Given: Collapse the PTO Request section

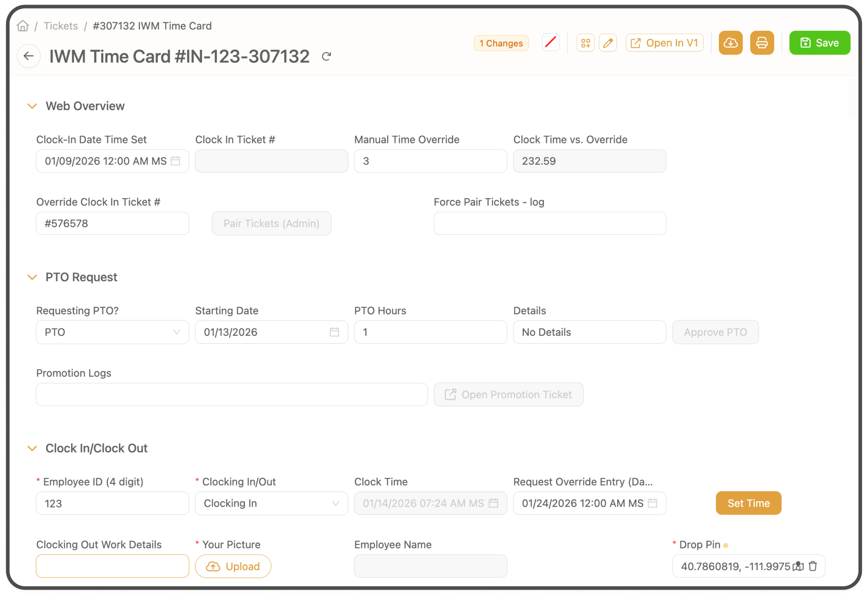Looking at the screenshot, I should [x=32, y=277].
